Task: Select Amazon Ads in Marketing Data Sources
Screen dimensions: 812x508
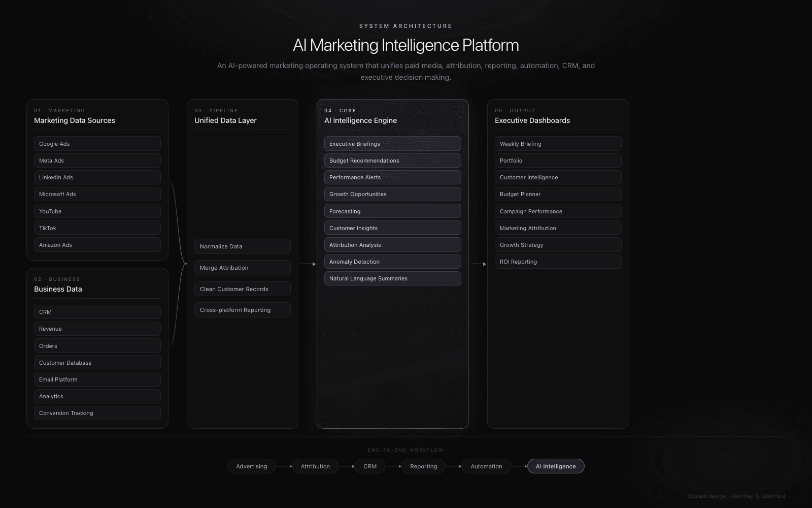Action: point(97,245)
